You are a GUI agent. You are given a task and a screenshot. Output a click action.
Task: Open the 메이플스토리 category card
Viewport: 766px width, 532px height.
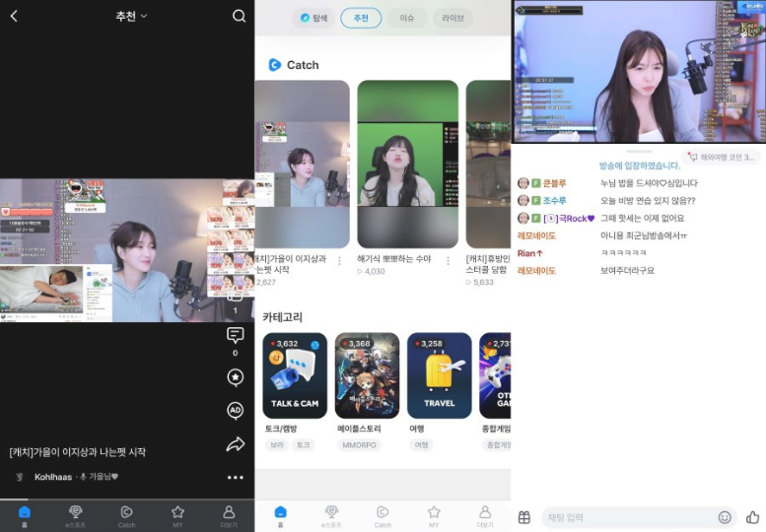(x=367, y=375)
